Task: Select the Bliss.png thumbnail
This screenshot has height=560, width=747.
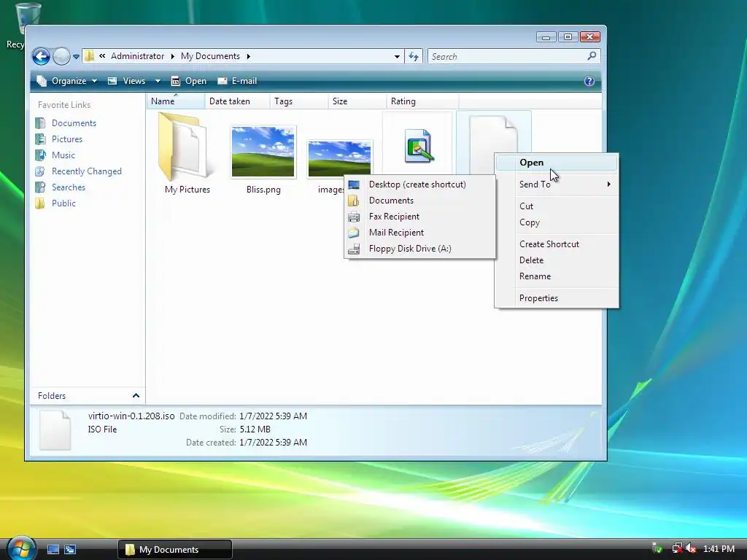Action: [x=263, y=152]
